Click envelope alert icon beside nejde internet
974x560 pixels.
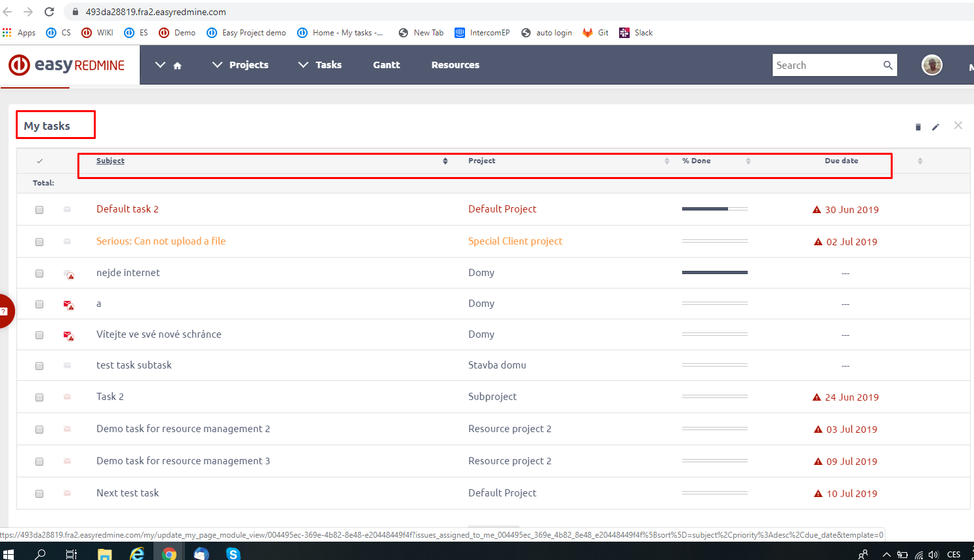(x=68, y=274)
